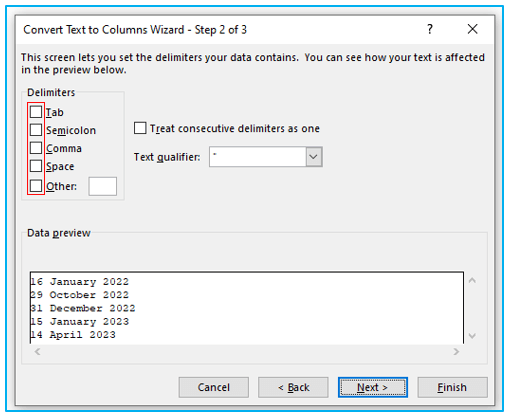Toggle the Other delimiter checkbox

tap(36, 186)
